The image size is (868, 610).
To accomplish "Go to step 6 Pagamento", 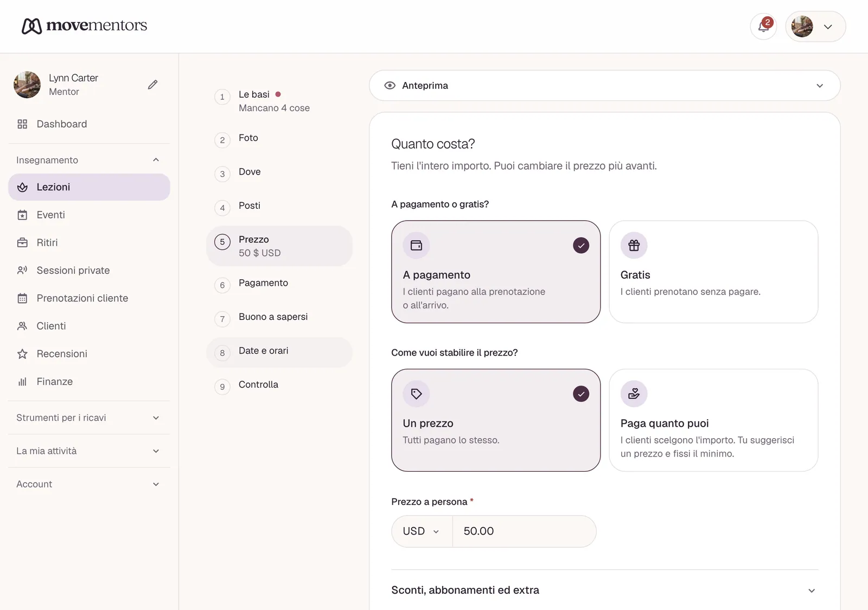I will [279, 284].
